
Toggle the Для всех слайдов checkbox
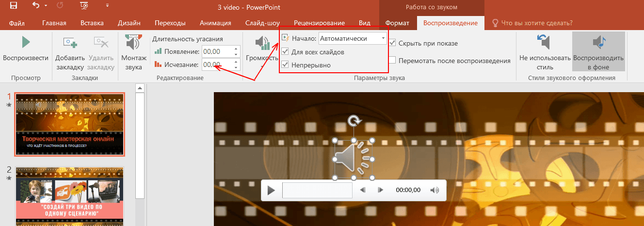285,52
